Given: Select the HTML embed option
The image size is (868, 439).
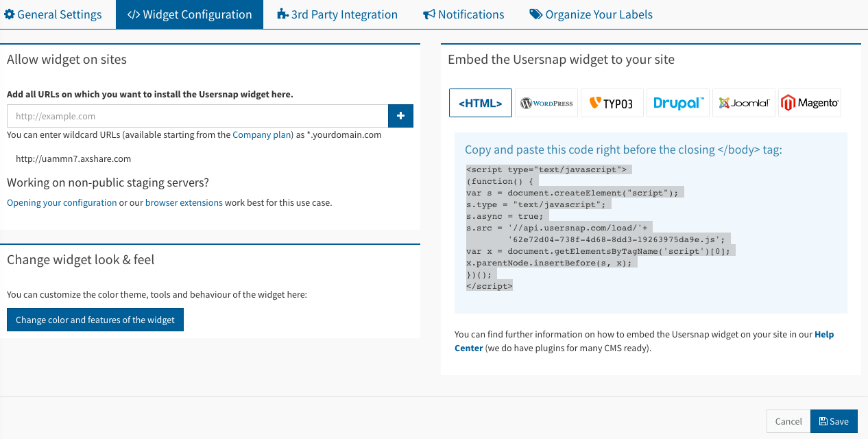Looking at the screenshot, I should [x=481, y=103].
